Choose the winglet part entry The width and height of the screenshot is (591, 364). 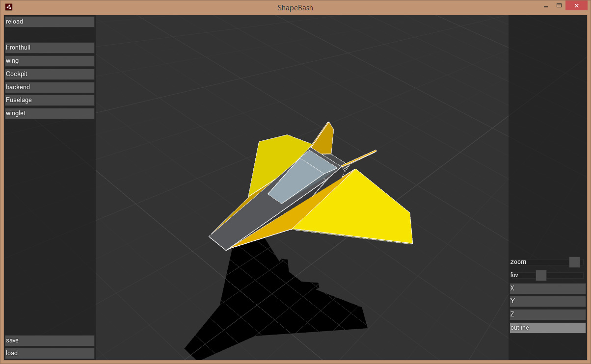pos(49,113)
